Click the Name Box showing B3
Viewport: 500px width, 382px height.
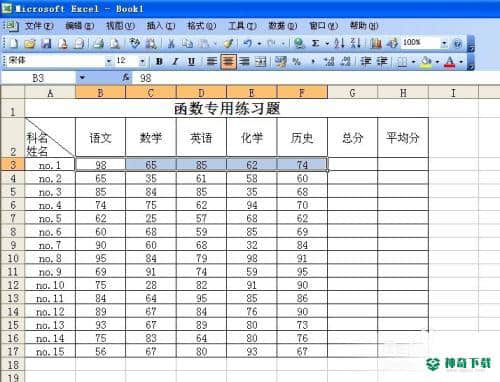[x=38, y=78]
